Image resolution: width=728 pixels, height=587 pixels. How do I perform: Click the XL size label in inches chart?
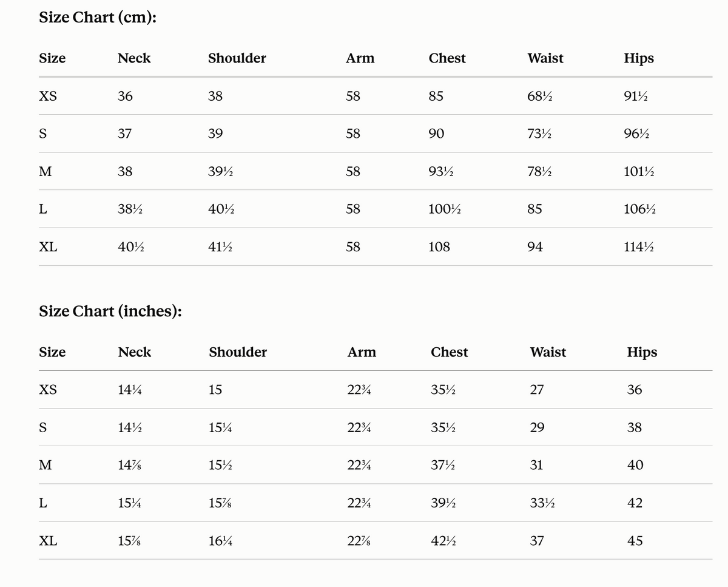48,541
